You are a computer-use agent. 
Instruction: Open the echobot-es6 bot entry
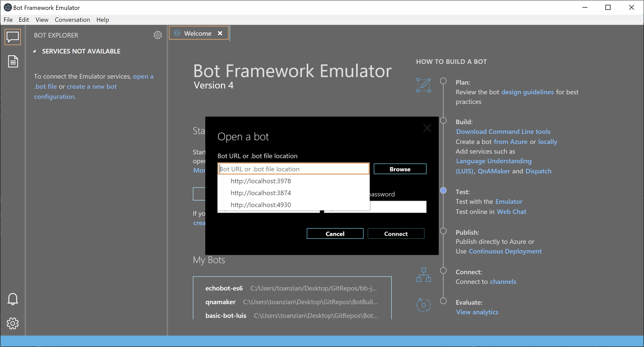pos(292,288)
